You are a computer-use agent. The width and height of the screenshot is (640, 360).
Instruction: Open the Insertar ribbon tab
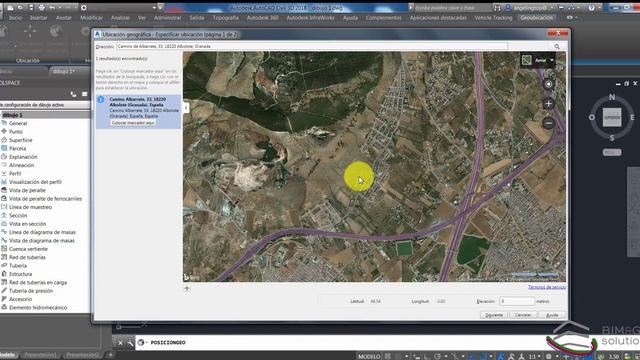coord(38,18)
